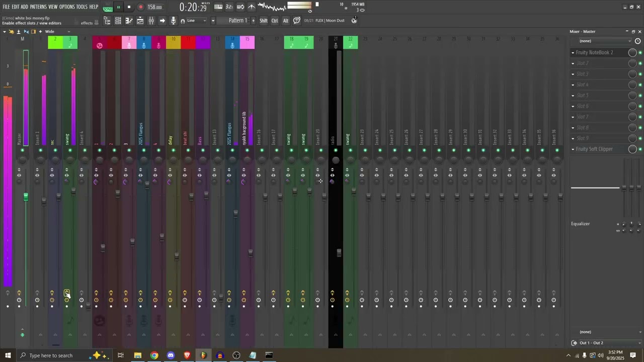This screenshot has height=362, width=644.
Task: Open the mixer input (none) dropdown
Action: [605, 41]
